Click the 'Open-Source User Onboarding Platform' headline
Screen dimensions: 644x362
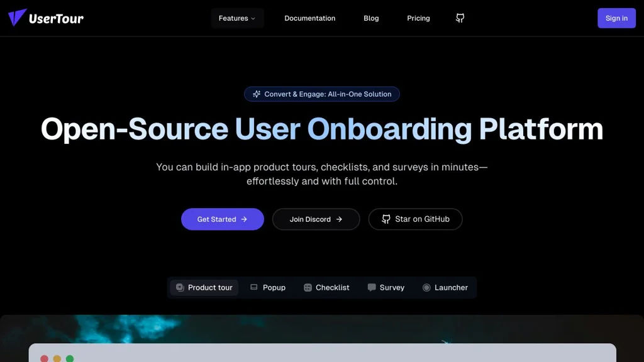321,129
